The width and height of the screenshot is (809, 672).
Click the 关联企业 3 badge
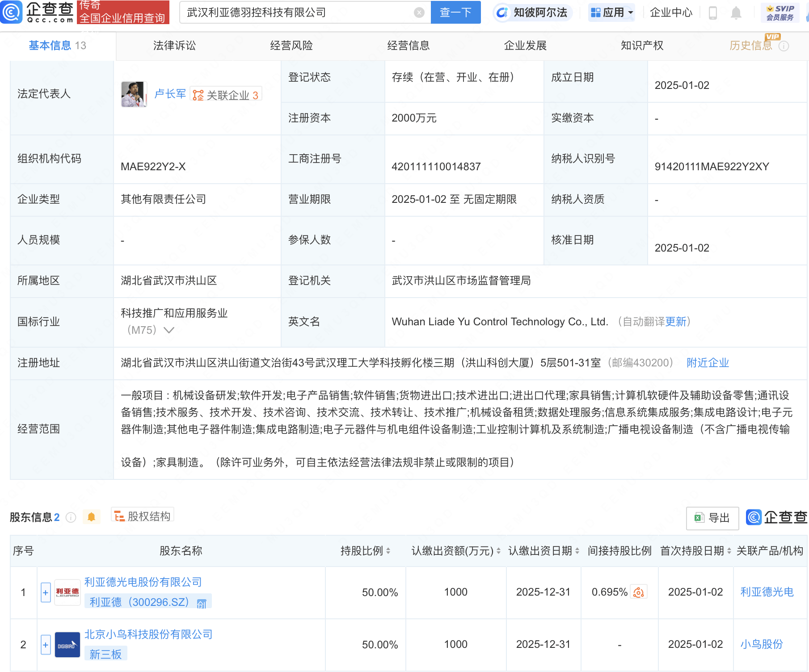[226, 95]
